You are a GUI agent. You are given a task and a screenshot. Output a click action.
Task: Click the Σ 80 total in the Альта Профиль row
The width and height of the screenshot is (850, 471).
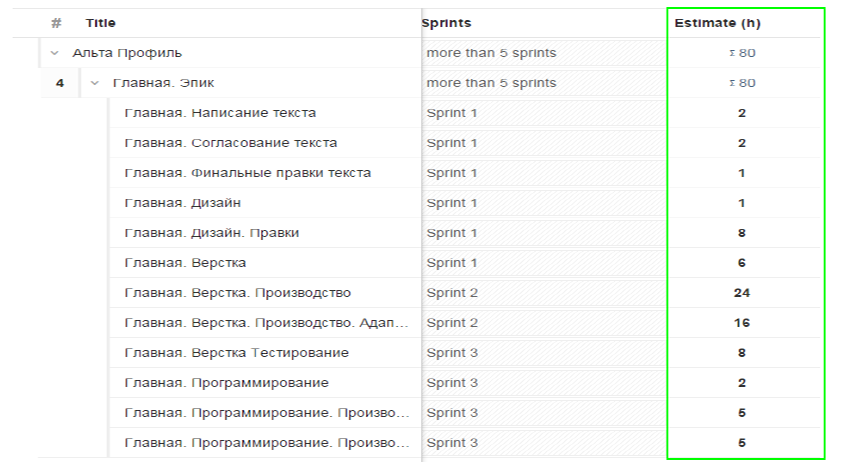742,53
